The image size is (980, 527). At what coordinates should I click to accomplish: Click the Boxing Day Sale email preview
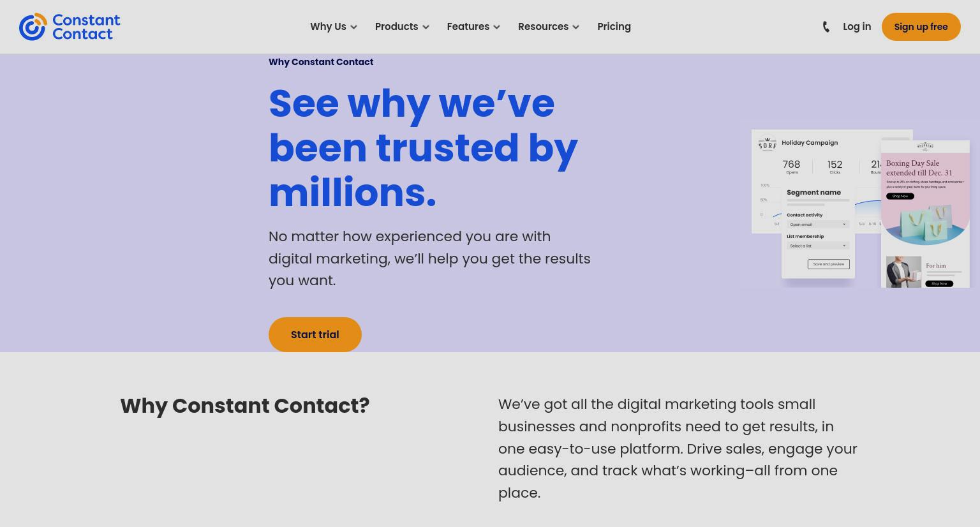[x=925, y=214]
